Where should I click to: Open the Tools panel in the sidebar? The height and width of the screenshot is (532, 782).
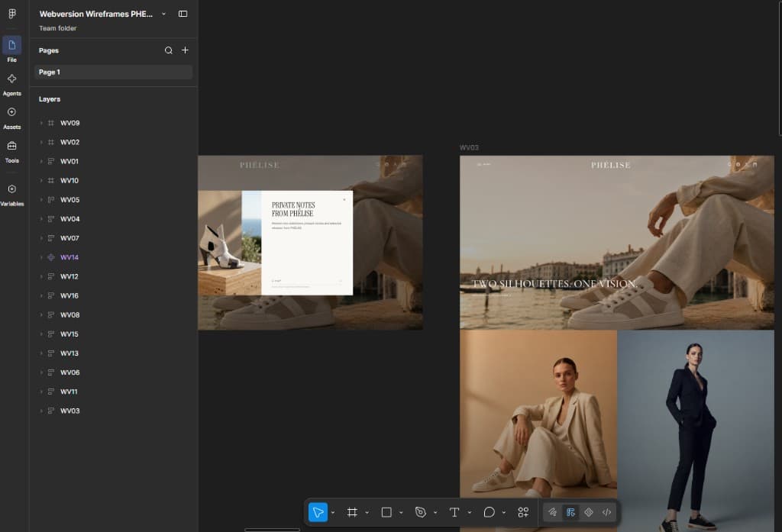click(x=12, y=151)
